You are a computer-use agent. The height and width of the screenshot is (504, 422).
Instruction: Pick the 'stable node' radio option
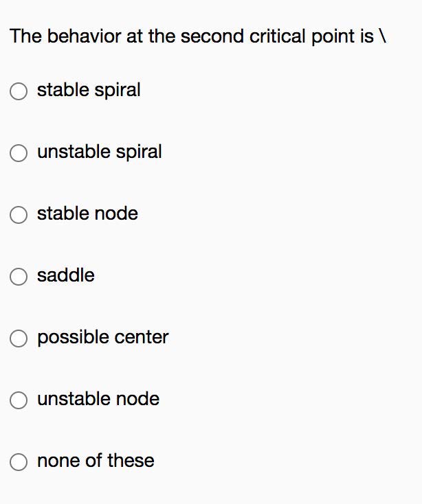click(x=19, y=214)
